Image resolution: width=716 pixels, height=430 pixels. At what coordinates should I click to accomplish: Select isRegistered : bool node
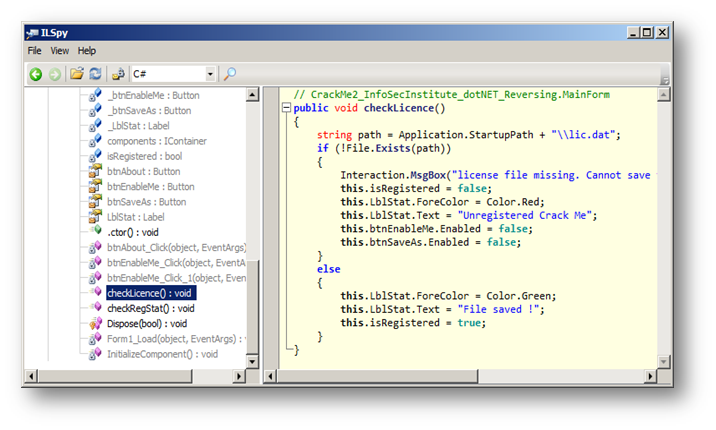point(145,156)
